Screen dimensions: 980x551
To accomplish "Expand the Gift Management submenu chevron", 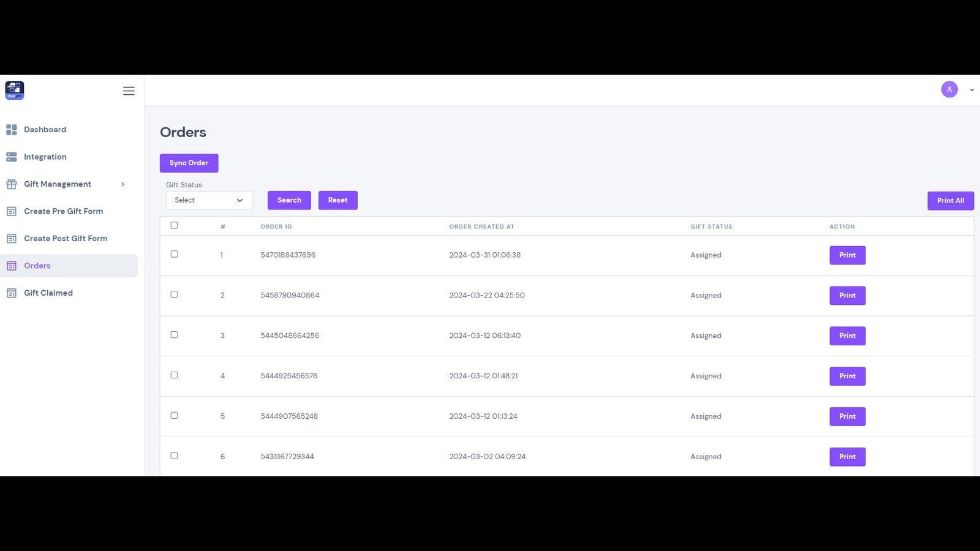I will pos(123,184).
